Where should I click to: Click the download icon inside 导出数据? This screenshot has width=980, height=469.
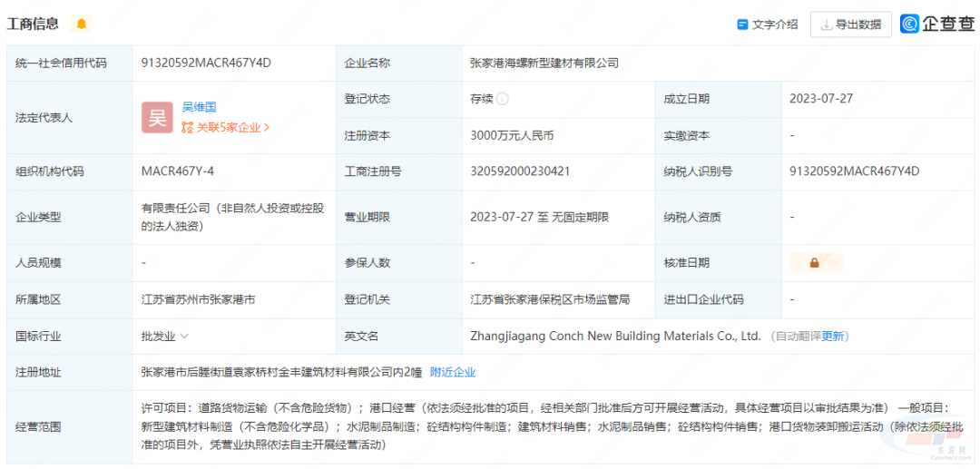826,24
